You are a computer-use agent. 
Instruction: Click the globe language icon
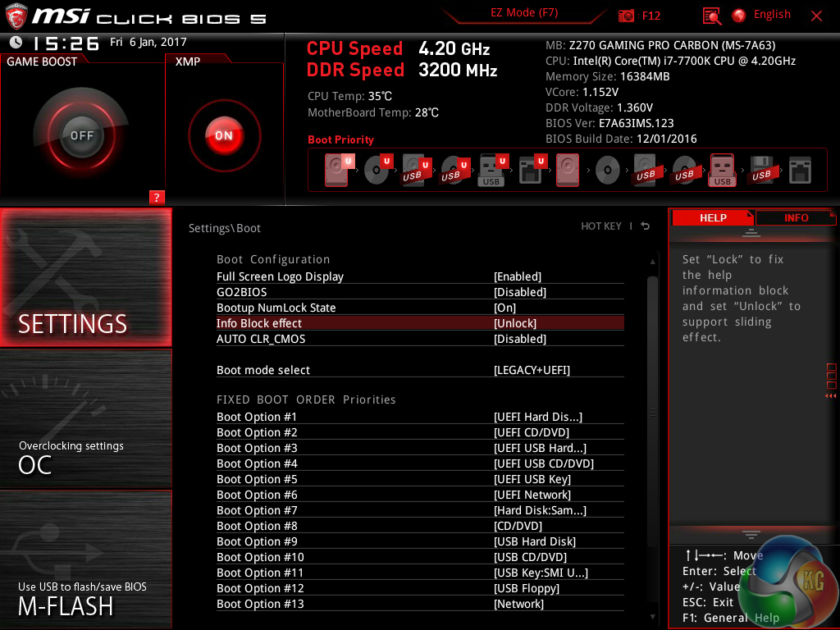pyautogui.click(x=739, y=16)
